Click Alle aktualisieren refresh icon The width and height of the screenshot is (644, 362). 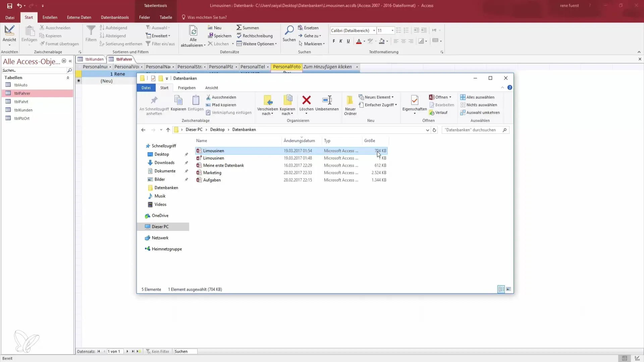193,31
